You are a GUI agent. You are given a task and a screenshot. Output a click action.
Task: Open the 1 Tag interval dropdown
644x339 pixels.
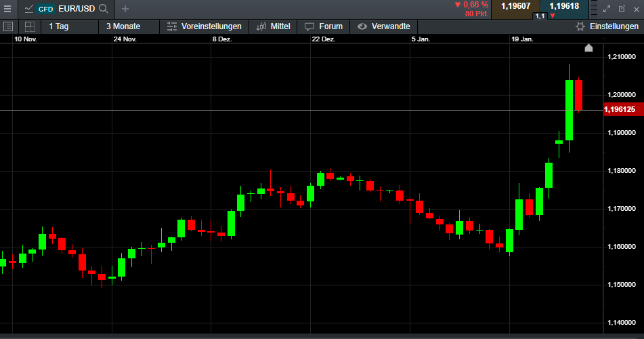pos(58,26)
